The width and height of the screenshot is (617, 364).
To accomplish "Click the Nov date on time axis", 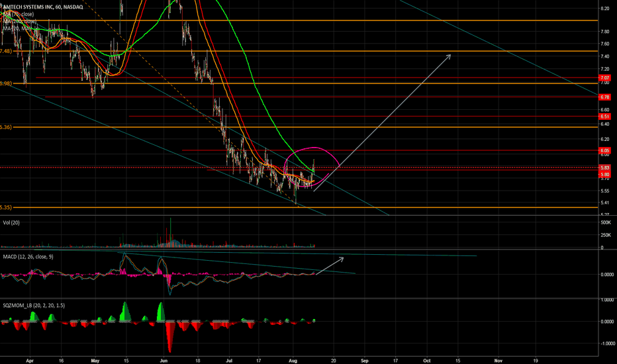I will tap(498, 361).
